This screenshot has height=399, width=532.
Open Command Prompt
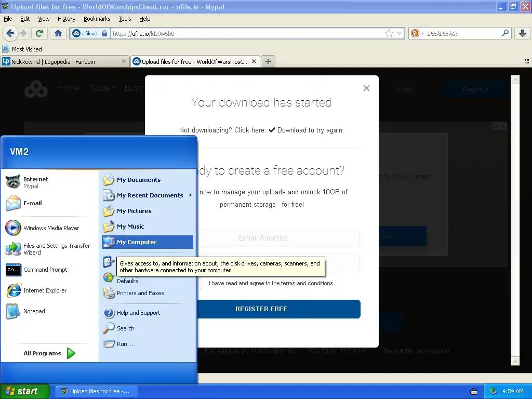click(x=50, y=270)
